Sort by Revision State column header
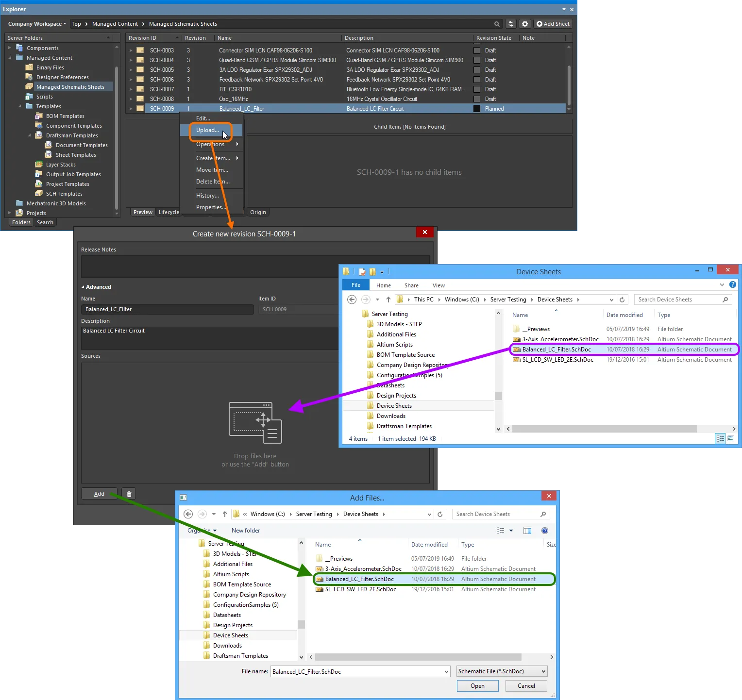Screen dimensions: 742x700 494,38
